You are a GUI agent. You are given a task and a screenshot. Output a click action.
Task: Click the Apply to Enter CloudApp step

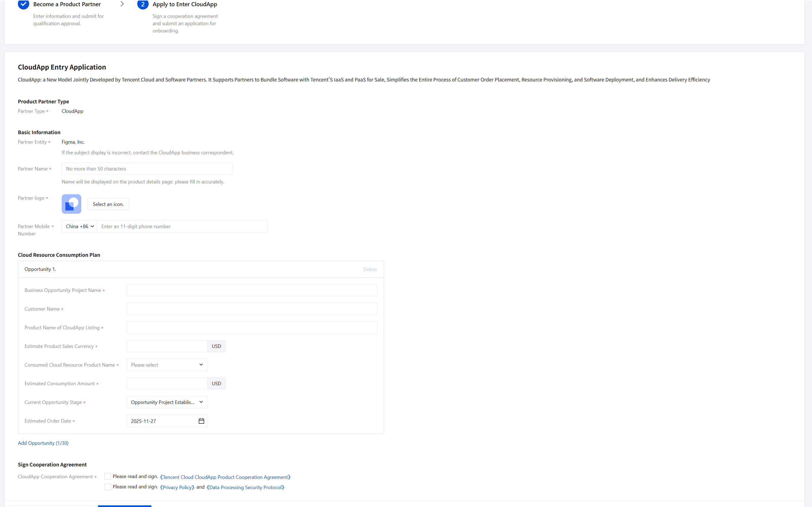click(x=185, y=4)
